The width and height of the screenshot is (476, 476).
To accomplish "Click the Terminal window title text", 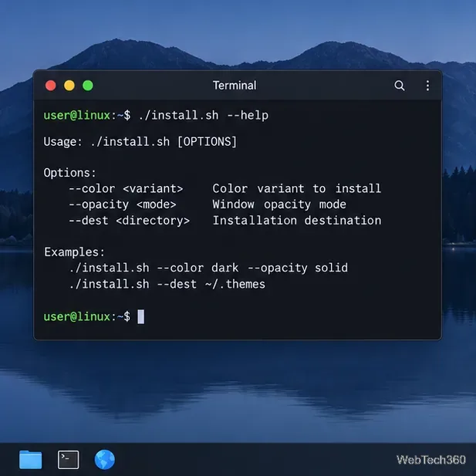I will (235, 86).
